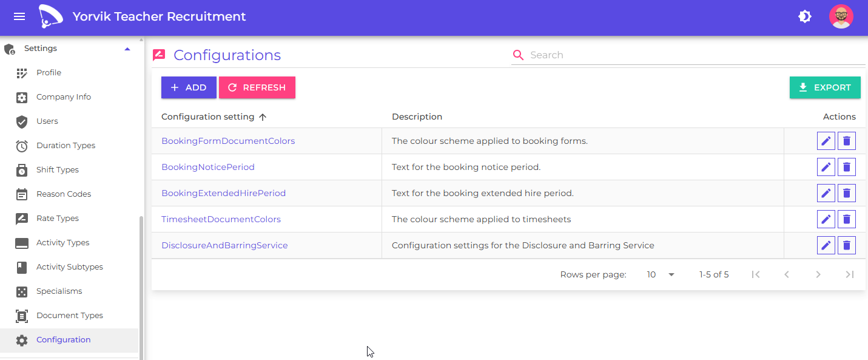
Task: Focus the Search input field
Action: pos(696,55)
